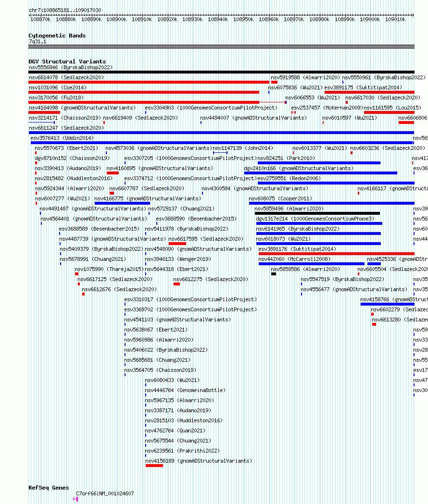428x504 pixels.
Task: Select nsv4762764 (Quan2021) variant
Action: pos(175,430)
